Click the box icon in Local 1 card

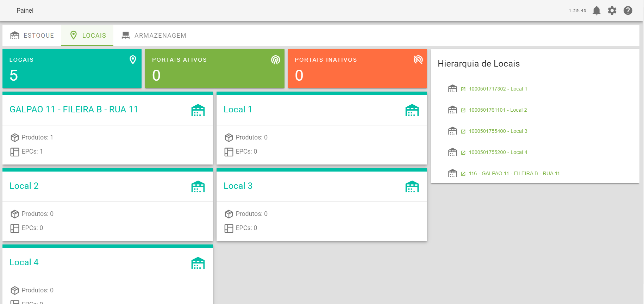pos(229,137)
